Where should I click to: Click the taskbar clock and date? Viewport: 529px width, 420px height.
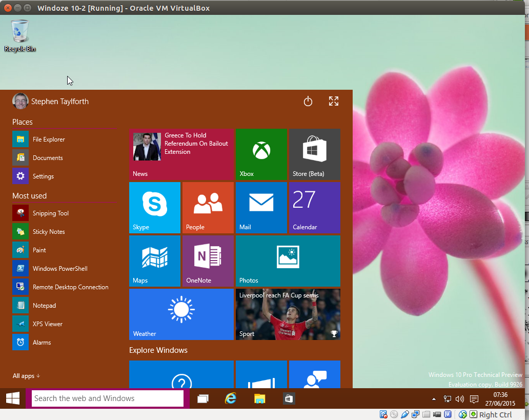pyautogui.click(x=500, y=399)
